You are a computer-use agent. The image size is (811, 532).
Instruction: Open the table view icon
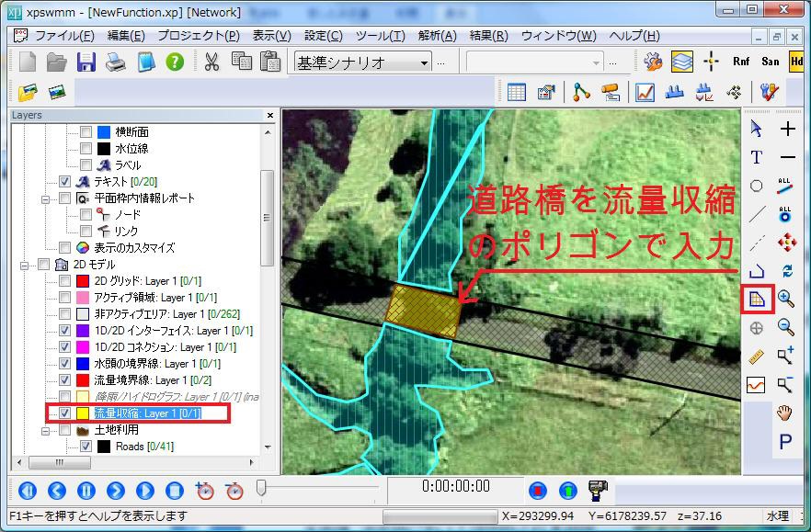pos(516,93)
